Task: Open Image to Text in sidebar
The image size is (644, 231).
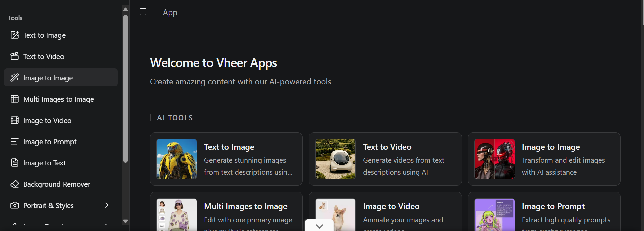Action: tap(61, 163)
